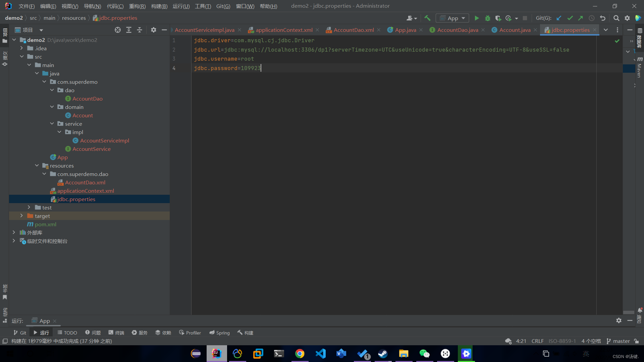Viewport: 644px width, 362px height.
Task: Expand the test folder
Action: tap(29, 207)
